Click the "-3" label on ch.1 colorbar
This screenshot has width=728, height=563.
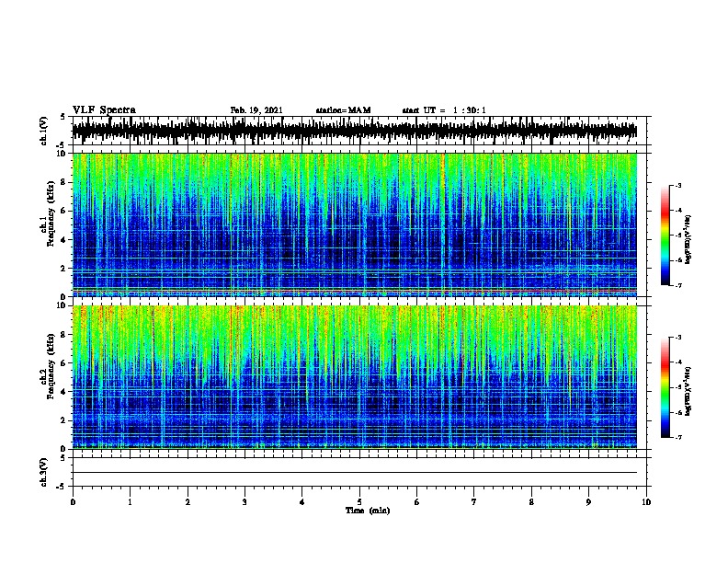pos(678,185)
